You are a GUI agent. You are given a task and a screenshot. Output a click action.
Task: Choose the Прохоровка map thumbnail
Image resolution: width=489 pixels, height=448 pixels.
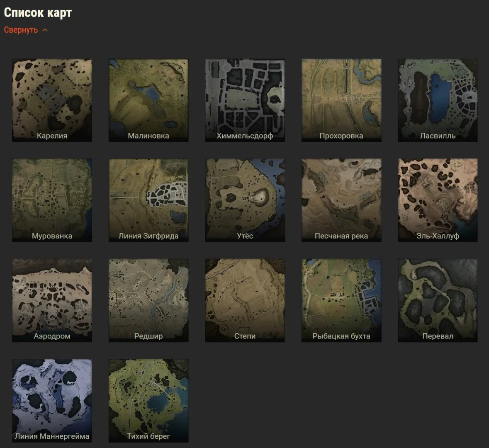pyautogui.click(x=341, y=100)
